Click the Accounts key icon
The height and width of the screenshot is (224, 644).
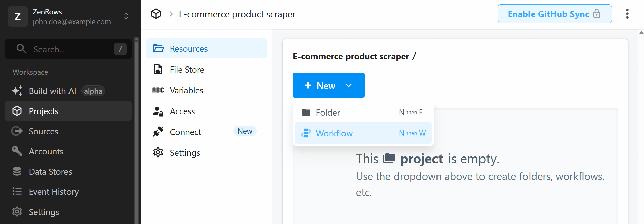(x=17, y=151)
